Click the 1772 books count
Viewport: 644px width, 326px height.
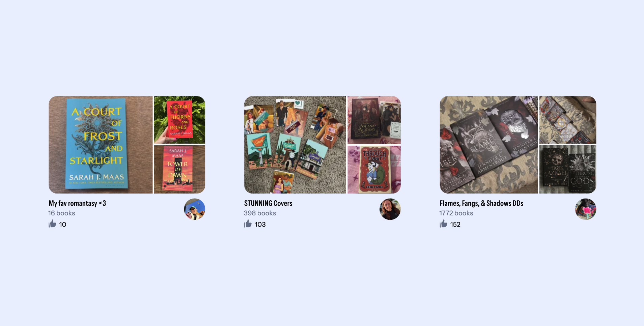pyautogui.click(x=456, y=213)
